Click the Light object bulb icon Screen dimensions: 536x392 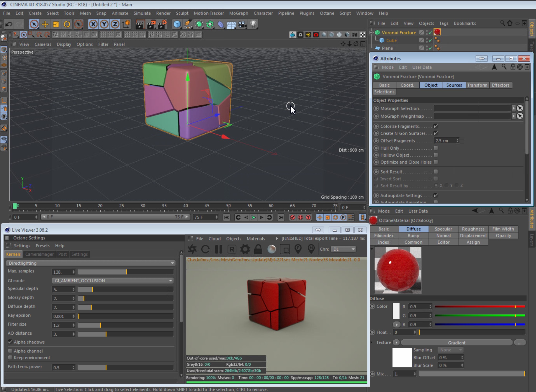point(253,24)
